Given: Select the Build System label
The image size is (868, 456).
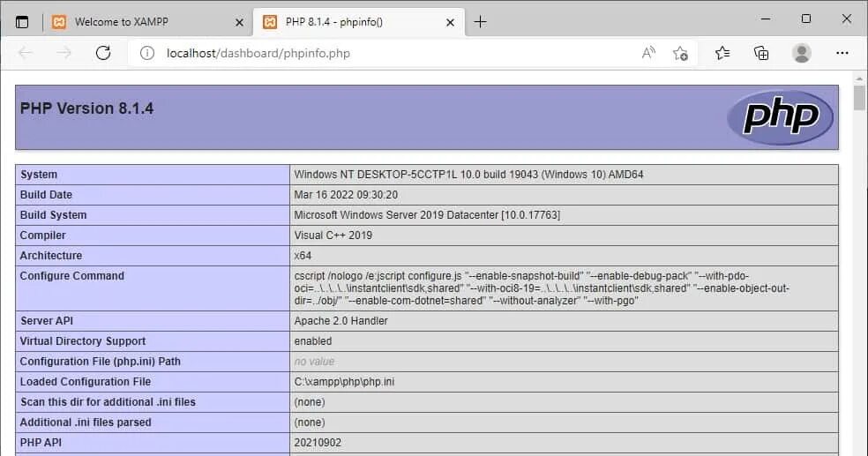Looking at the screenshot, I should 53,214.
